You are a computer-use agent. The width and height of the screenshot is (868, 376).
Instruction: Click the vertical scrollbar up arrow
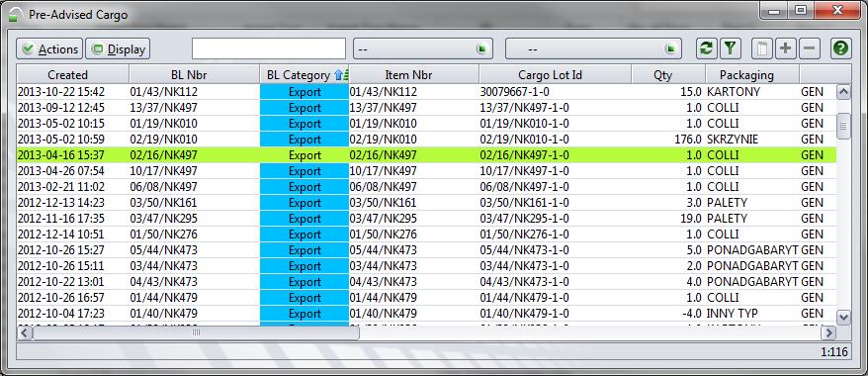843,92
